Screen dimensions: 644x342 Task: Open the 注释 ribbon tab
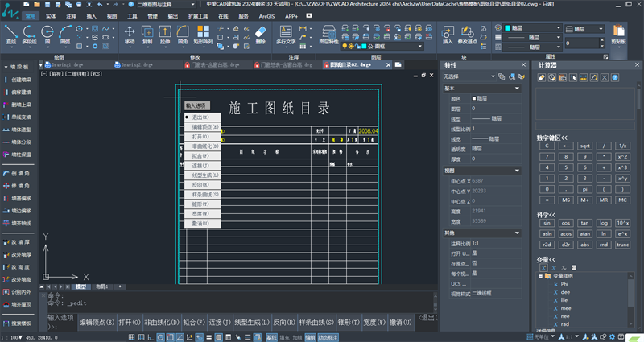[x=71, y=16]
